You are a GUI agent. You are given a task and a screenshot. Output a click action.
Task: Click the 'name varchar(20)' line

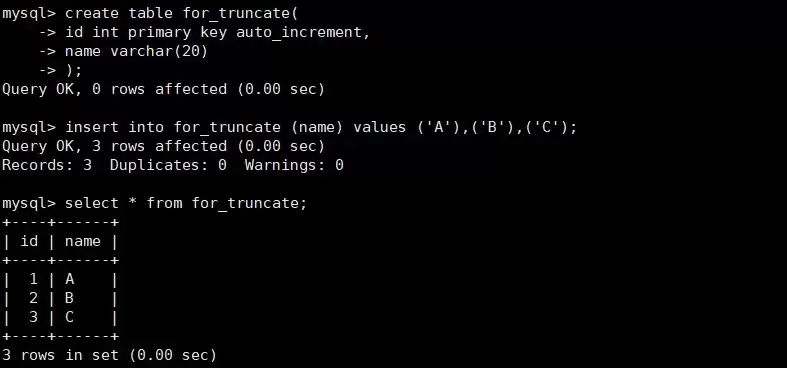click(136, 51)
